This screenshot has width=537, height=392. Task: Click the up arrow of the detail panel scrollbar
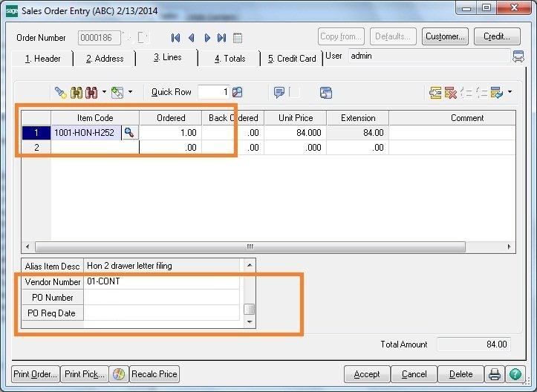pyautogui.click(x=250, y=265)
